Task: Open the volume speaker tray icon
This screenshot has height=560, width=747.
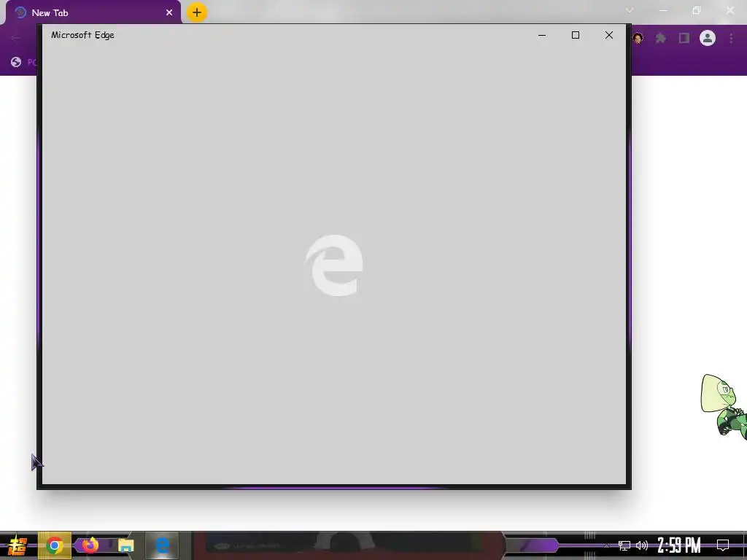Action: pos(642,545)
